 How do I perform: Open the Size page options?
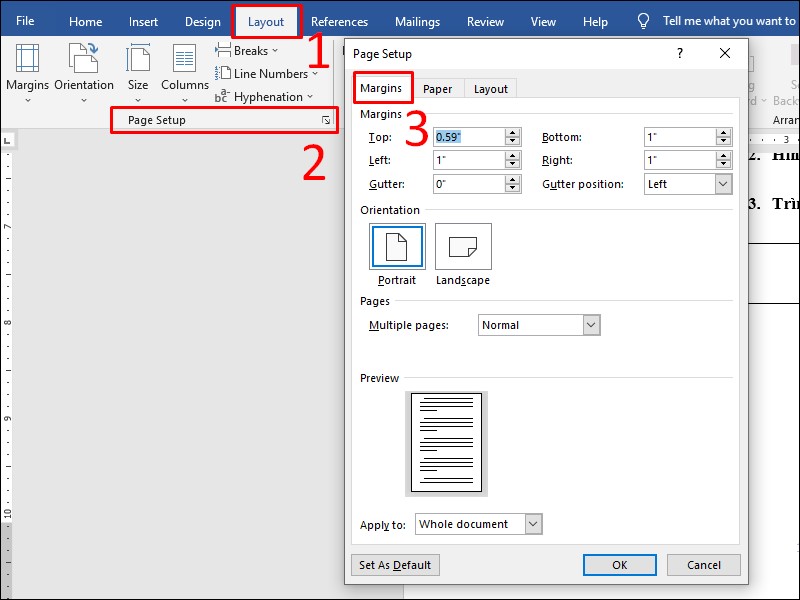click(138, 66)
